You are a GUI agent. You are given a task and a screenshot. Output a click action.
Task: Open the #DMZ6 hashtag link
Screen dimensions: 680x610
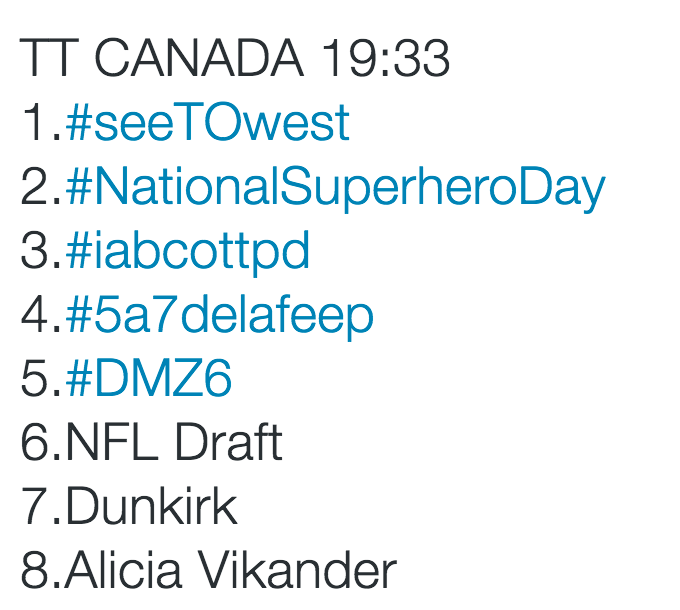(148, 378)
